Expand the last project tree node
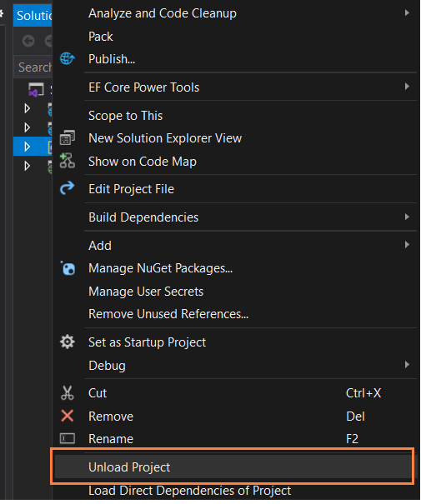421x504 pixels. [28, 166]
